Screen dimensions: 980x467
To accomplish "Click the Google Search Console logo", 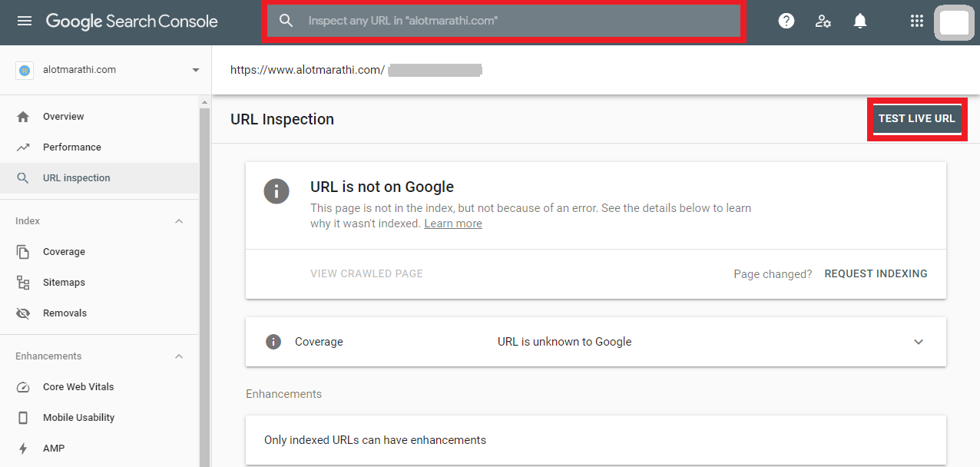I will [x=132, y=22].
